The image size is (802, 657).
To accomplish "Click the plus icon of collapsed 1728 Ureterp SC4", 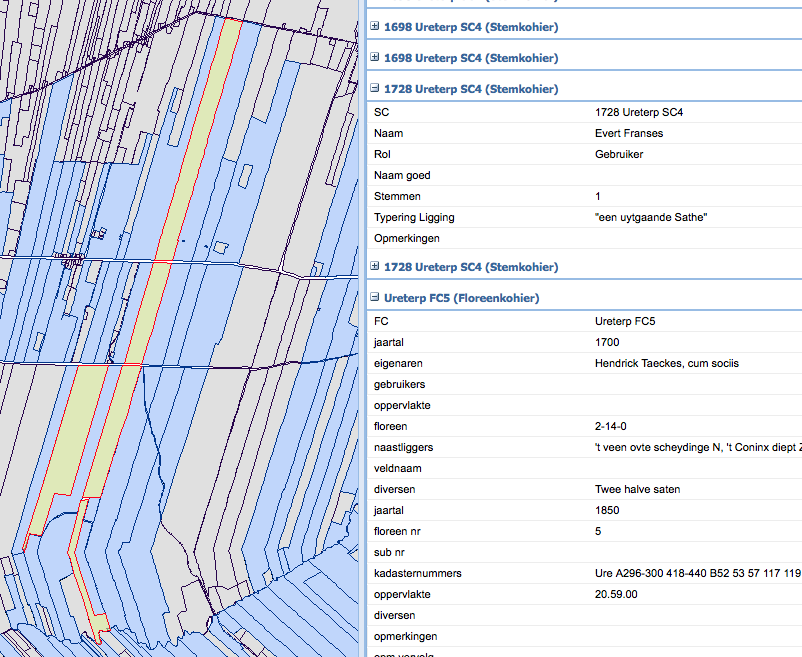I will click(375, 267).
